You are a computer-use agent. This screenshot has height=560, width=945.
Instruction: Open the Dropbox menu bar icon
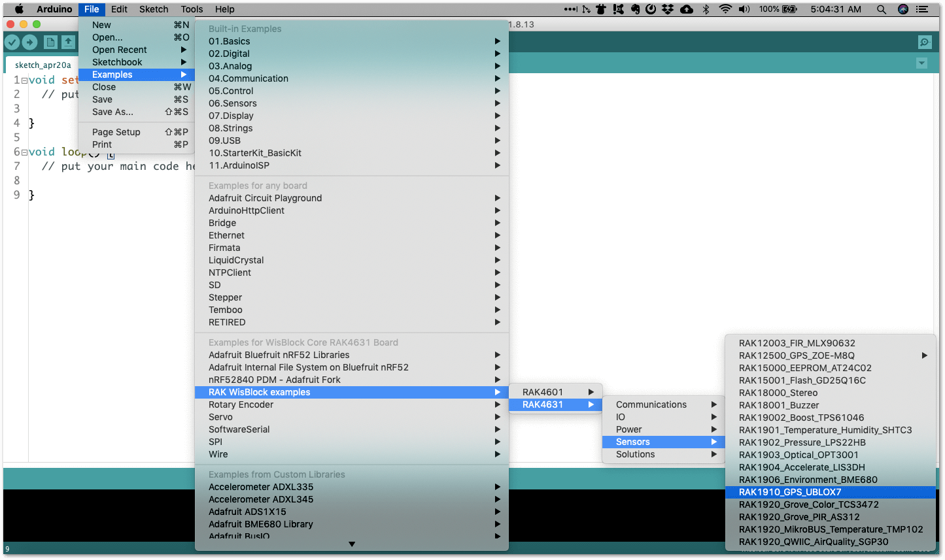point(668,9)
